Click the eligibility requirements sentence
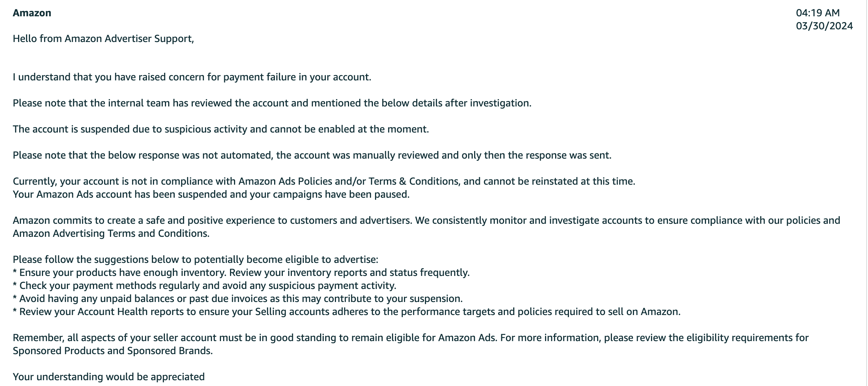This screenshot has height=386, width=868. coord(655,338)
